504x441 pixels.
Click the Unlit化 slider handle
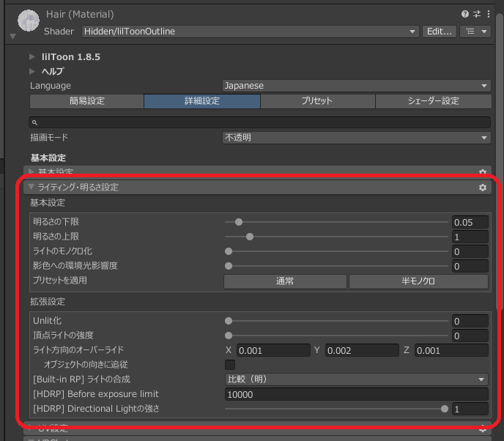click(x=229, y=321)
